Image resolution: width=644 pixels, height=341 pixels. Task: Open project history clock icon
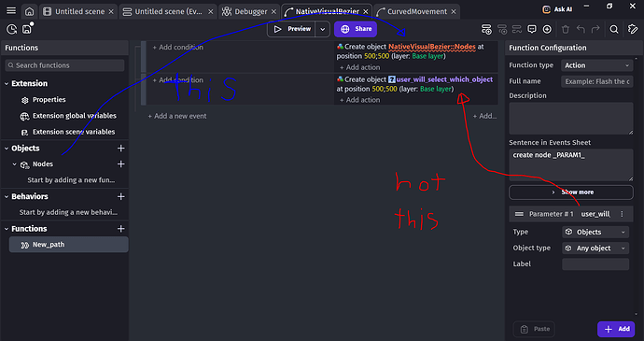(x=11, y=29)
